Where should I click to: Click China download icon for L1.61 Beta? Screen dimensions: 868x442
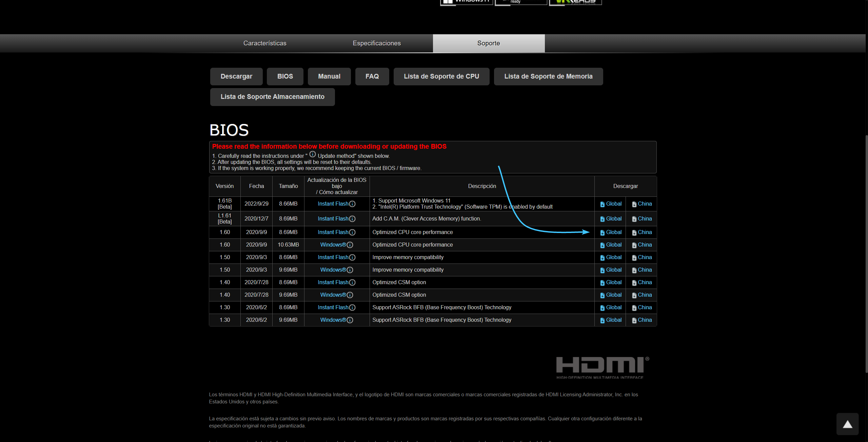(x=634, y=219)
